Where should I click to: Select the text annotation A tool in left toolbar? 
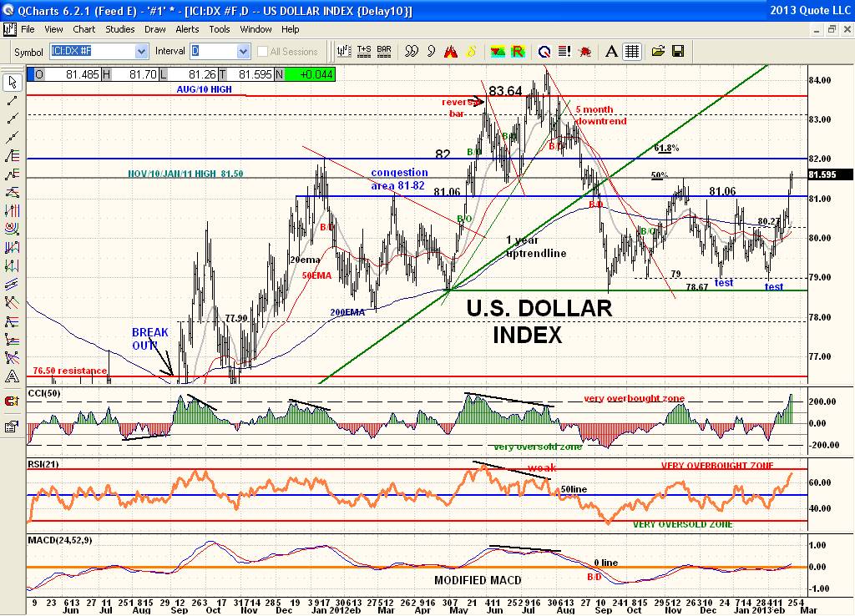pos(12,378)
